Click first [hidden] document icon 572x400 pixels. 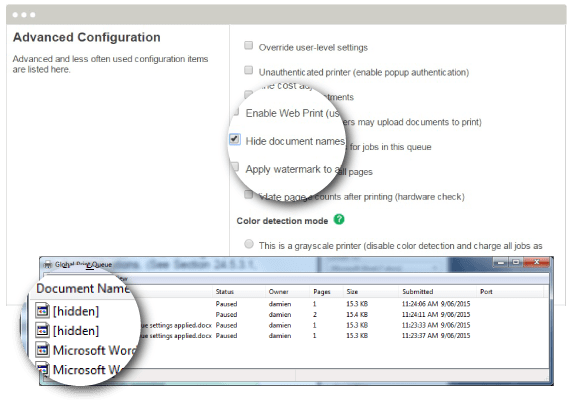point(42,311)
